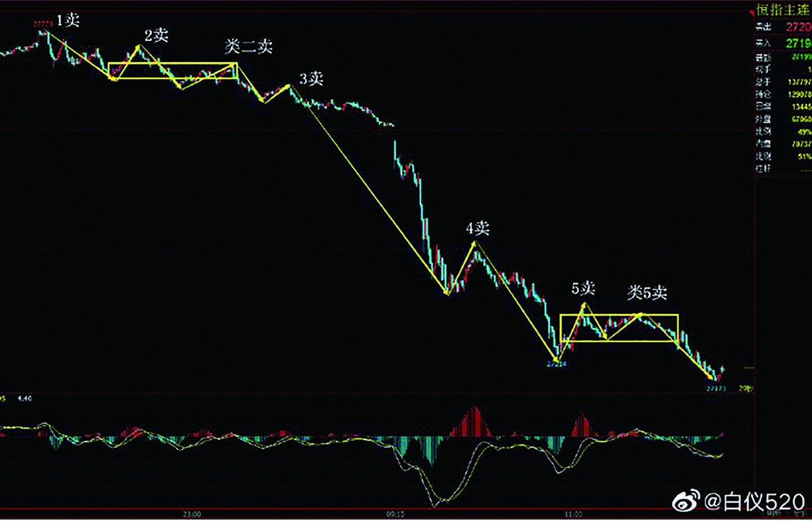The width and height of the screenshot is (812, 521).
Task: Select the 3卖 annotation label
Action: click(x=311, y=79)
